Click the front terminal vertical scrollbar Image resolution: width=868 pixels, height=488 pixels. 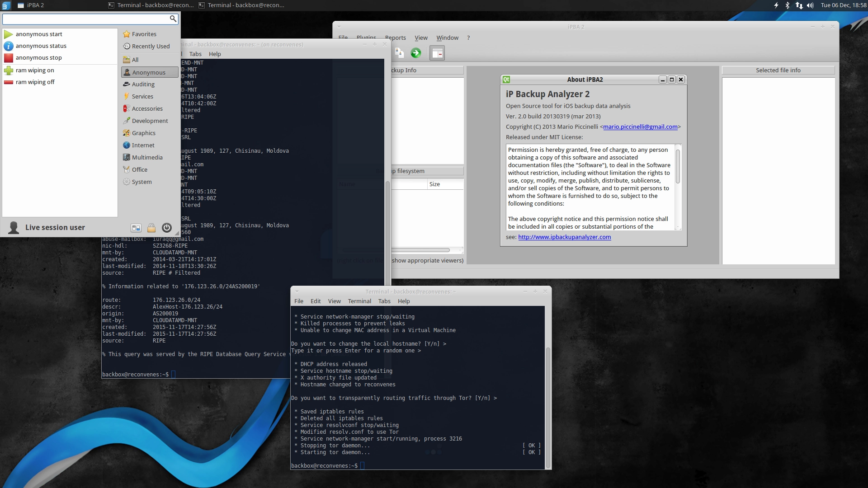[548, 408]
